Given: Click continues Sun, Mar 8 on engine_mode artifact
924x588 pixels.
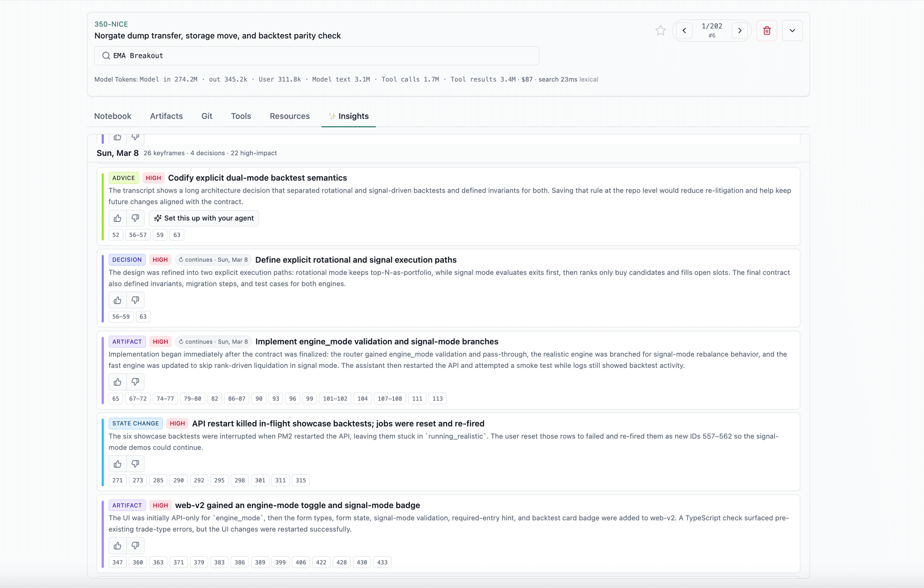Looking at the screenshot, I should point(214,342).
